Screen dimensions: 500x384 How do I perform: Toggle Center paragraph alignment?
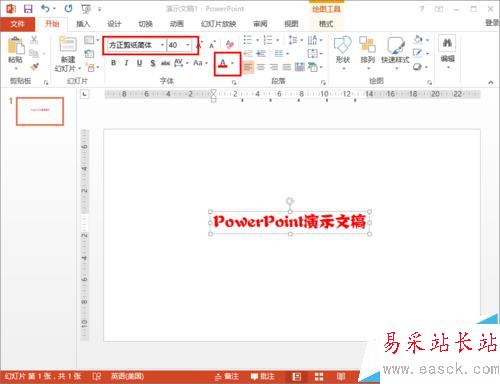point(261,67)
